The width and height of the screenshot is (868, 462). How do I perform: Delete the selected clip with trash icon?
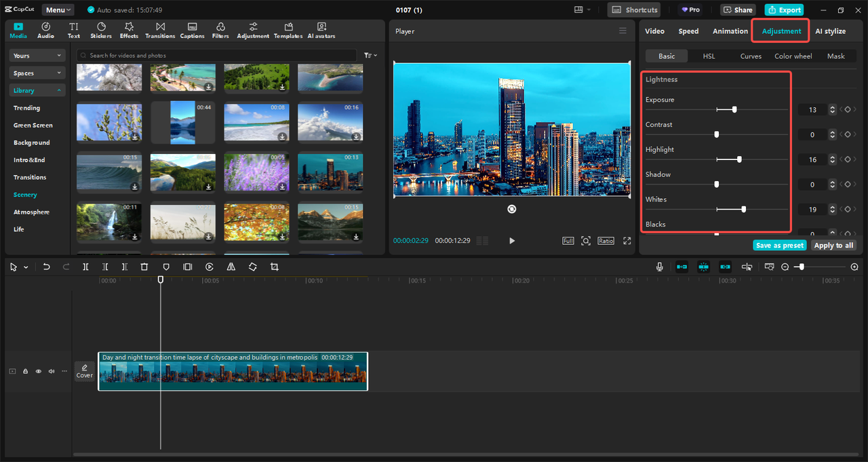click(144, 267)
